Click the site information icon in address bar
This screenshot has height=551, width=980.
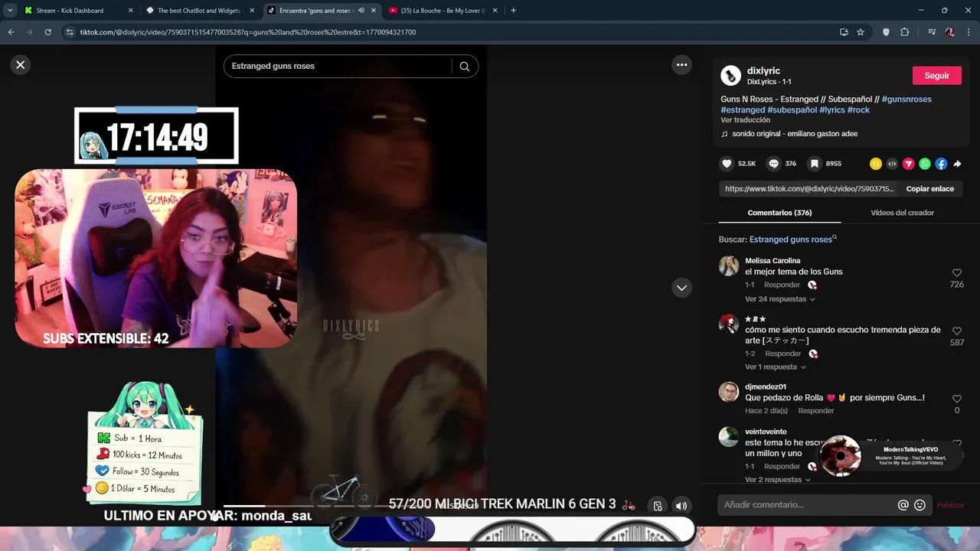click(70, 32)
